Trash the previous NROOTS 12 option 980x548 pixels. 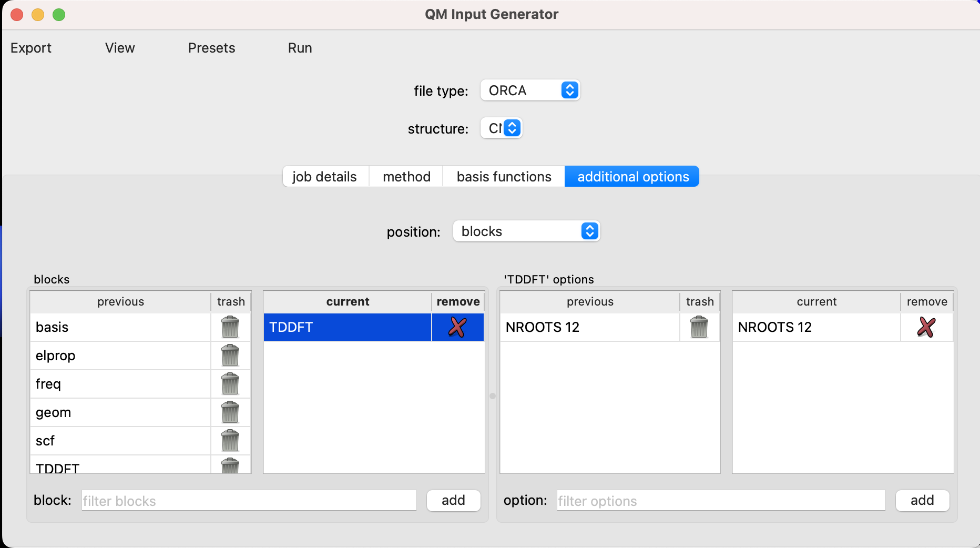pyautogui.click(x=699, y=327)
